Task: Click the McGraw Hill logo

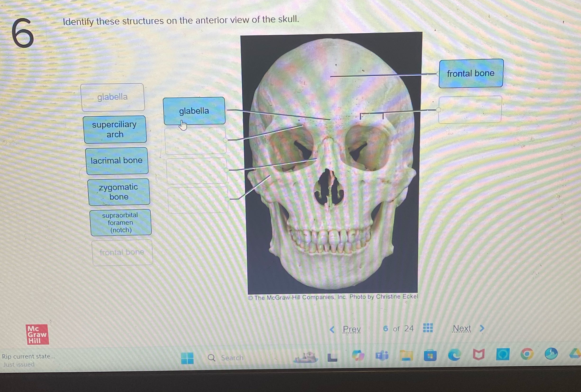Action: pos(36,335)
